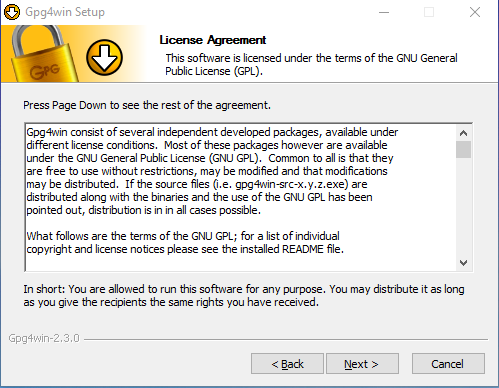The height and width of the screenshot is (388, 499).
Task: Click the golden GPG padlock image
Action: pos(42,54)
